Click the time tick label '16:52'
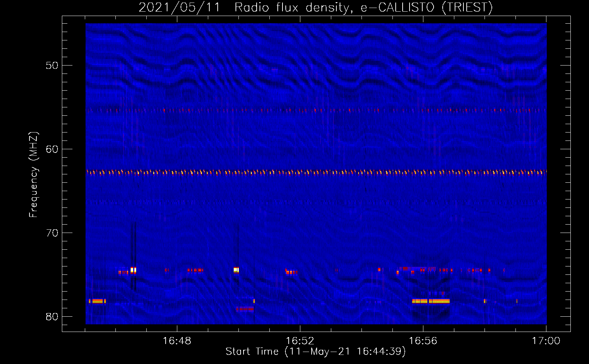The image size is (589, 364). tap(300, 341)
